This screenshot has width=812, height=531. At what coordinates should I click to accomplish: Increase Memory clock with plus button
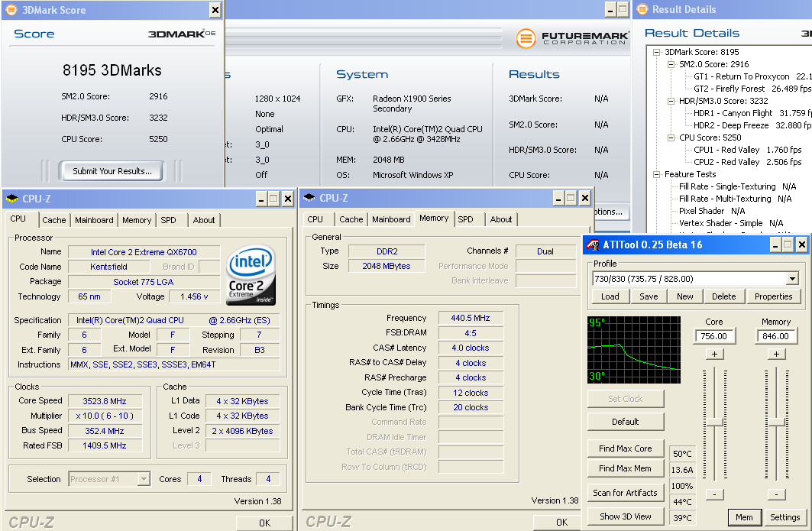[776, 355]
